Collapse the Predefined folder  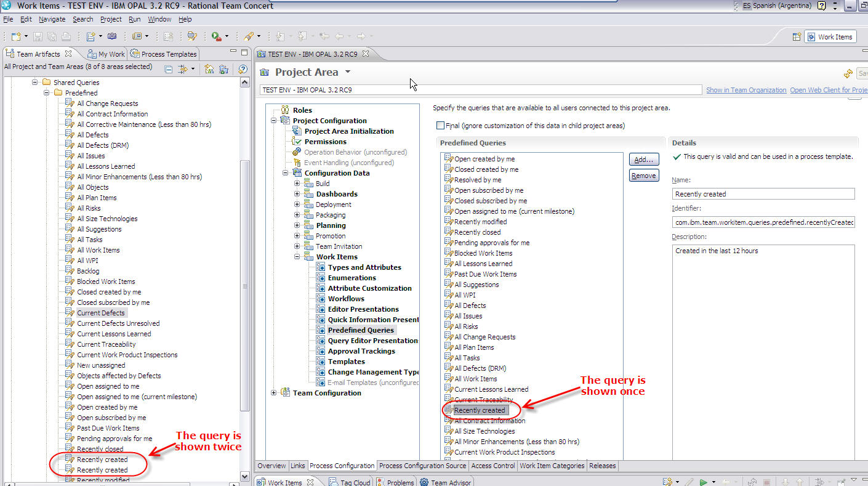click(47, 93)
